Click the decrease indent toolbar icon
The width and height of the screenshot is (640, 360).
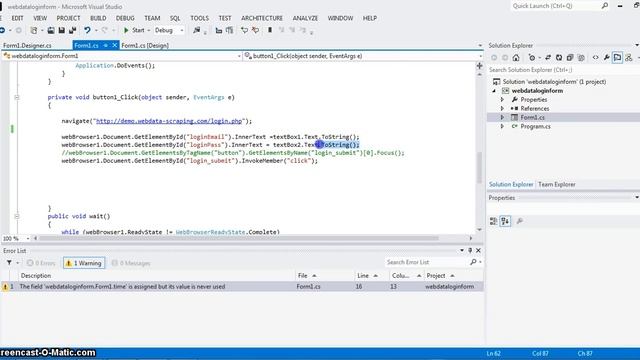(219, 30)
